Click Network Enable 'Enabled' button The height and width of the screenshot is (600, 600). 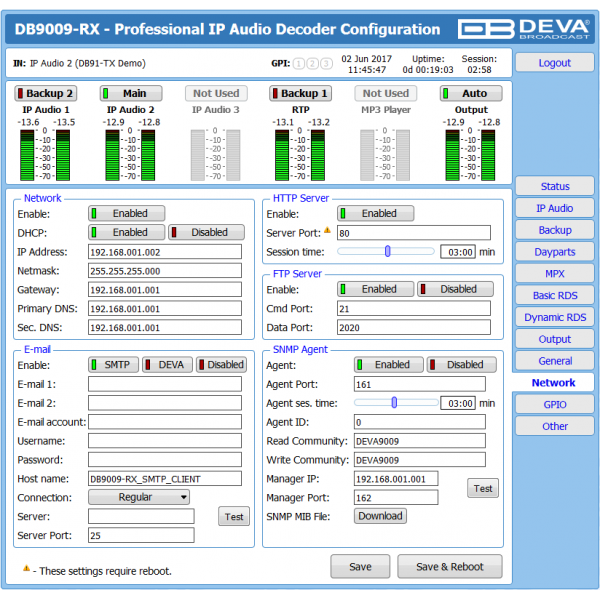127,214
